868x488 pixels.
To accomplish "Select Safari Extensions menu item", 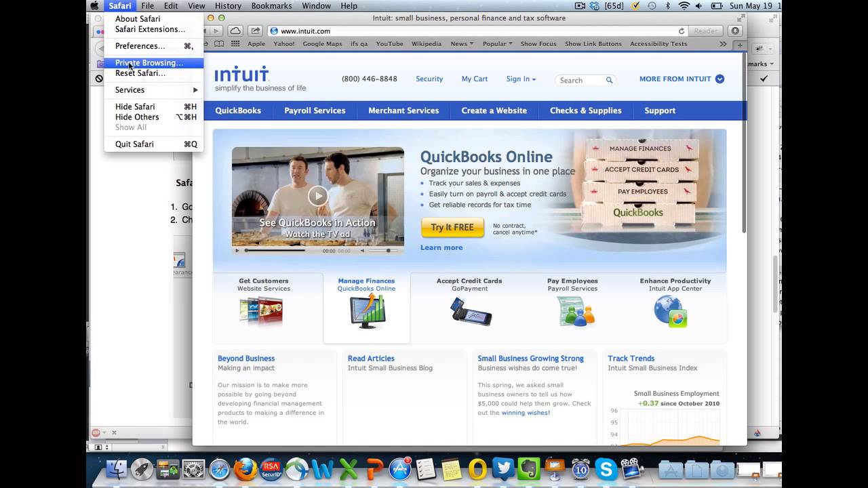I will point(153,29).
